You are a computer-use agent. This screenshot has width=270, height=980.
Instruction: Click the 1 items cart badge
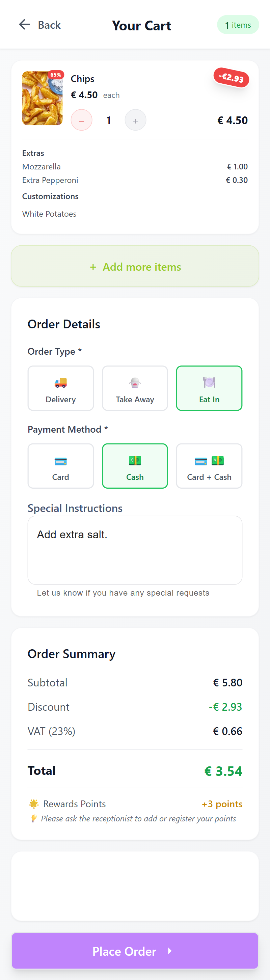tap(238, 25)
